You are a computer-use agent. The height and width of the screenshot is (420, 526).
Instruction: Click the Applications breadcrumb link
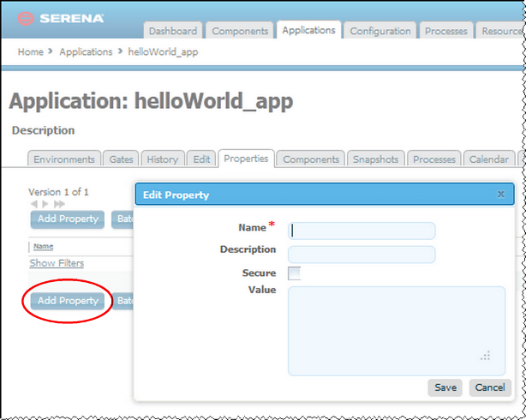(86, 52)
